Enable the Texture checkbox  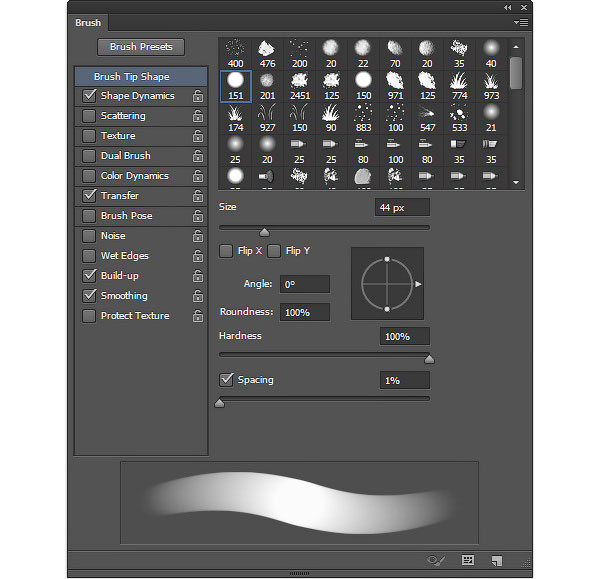(x=89, y=135)
